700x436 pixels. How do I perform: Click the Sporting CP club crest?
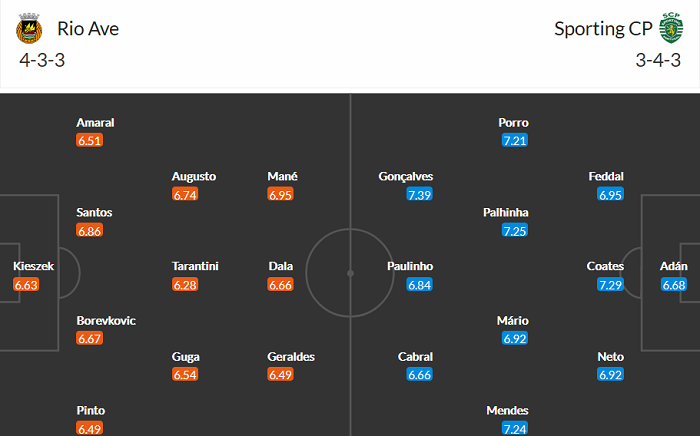tap(669, 29)
